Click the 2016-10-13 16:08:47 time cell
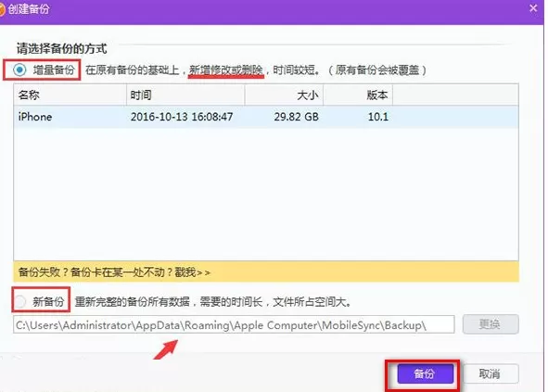The width and height of the screenshot is (548, 392). (182, 117)
